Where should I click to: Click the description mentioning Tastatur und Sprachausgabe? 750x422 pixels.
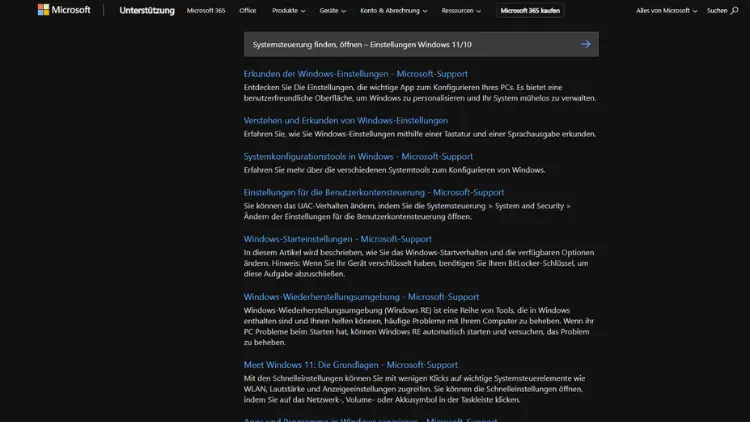419,134
